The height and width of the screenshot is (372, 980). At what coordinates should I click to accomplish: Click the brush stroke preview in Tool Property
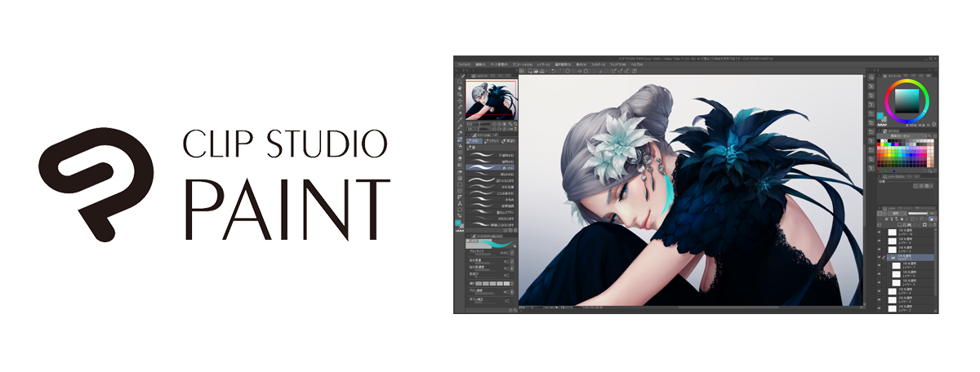pyautogui.click(x=491, y=243)
